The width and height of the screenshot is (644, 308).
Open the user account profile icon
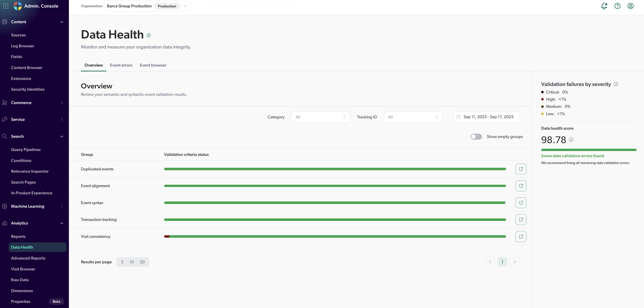[630, 6]
